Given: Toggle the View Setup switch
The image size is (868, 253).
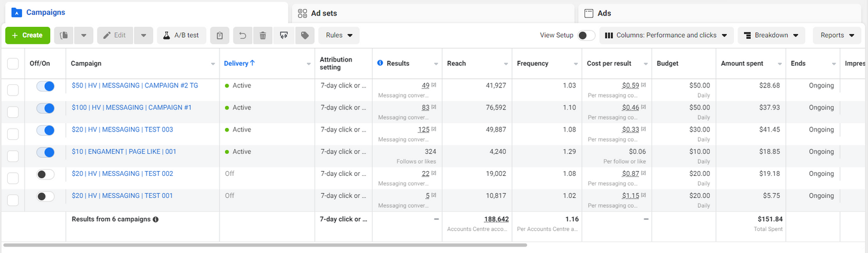Looking at the screenshot, I should point(586,35).
